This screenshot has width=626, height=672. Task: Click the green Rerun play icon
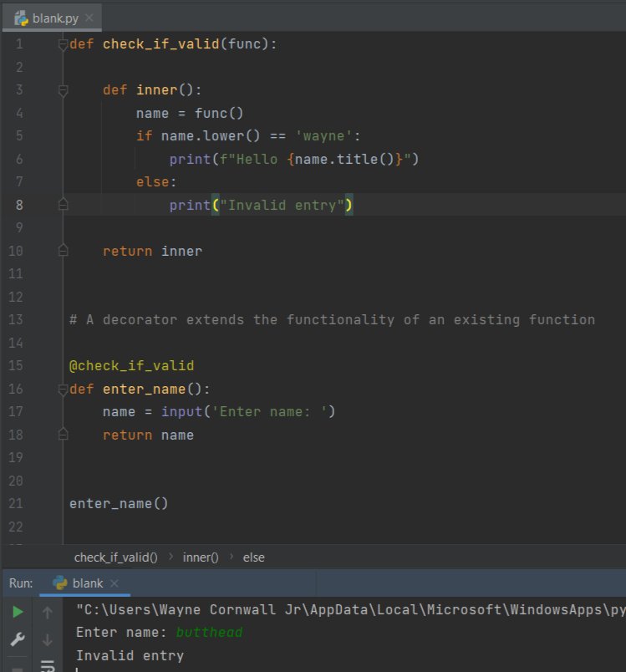[18, 612]
